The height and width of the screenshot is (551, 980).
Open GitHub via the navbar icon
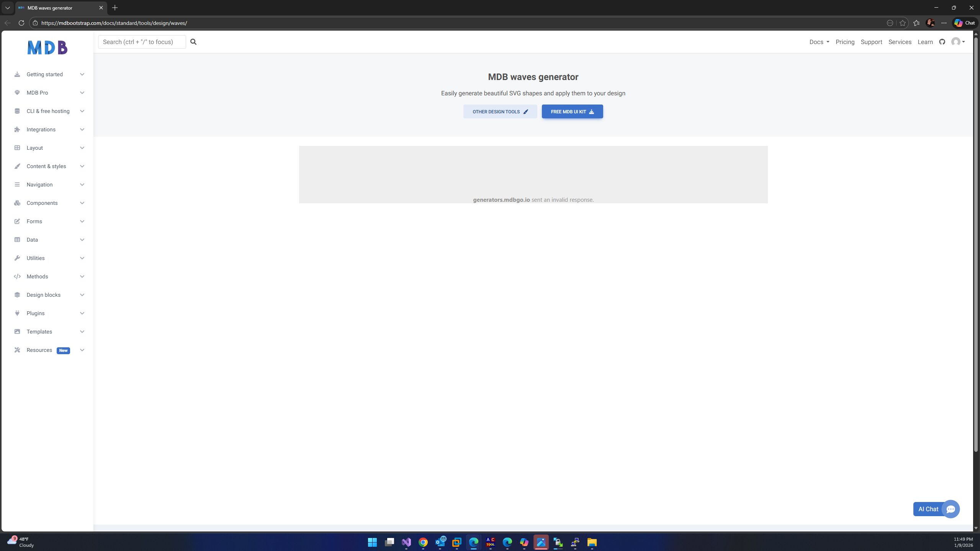pyautogui.click(x=942, y=42)
